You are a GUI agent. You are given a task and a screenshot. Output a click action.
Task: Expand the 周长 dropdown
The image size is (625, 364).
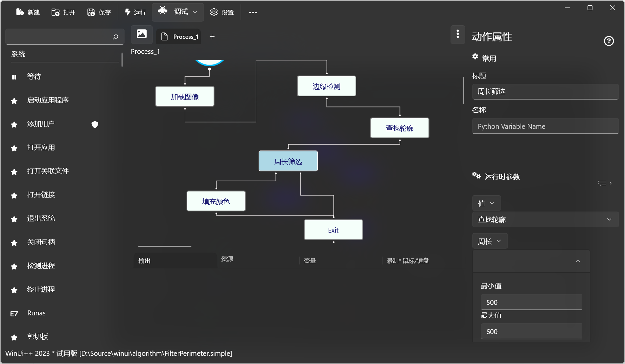click(490, 241)
